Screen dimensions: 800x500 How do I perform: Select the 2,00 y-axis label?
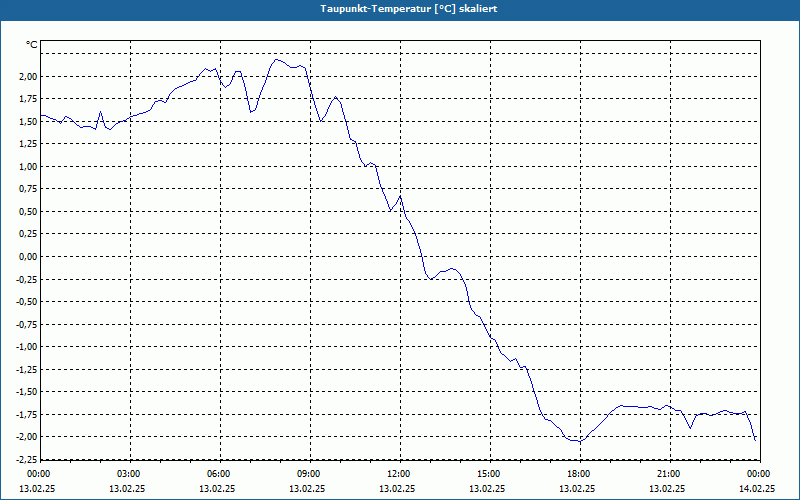pos(29,77)
